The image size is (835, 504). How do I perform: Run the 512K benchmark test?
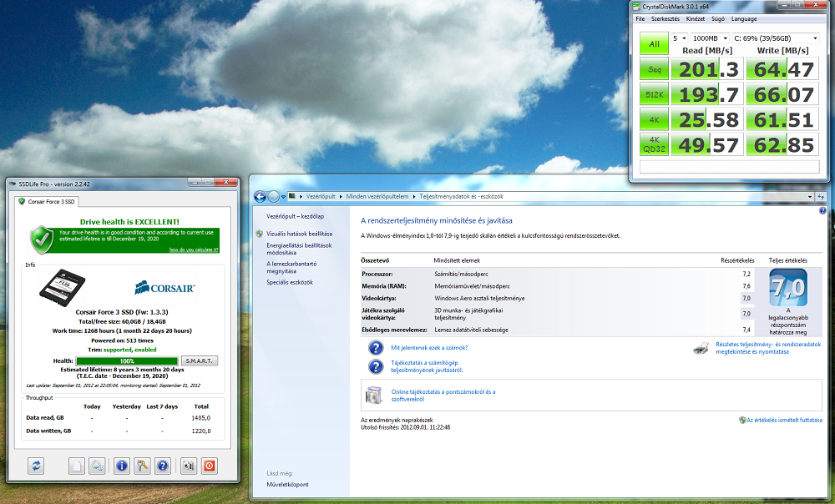coord(654,94)
